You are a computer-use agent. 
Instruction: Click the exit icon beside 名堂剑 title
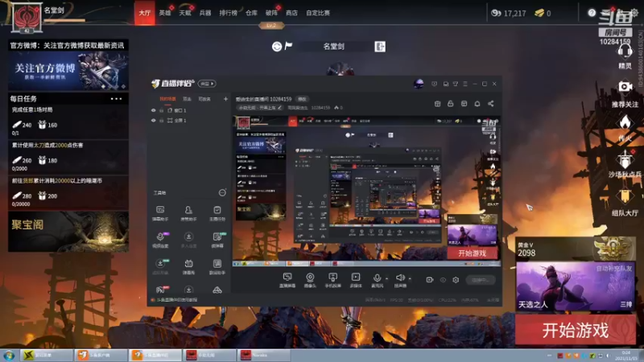click(380, 47)
